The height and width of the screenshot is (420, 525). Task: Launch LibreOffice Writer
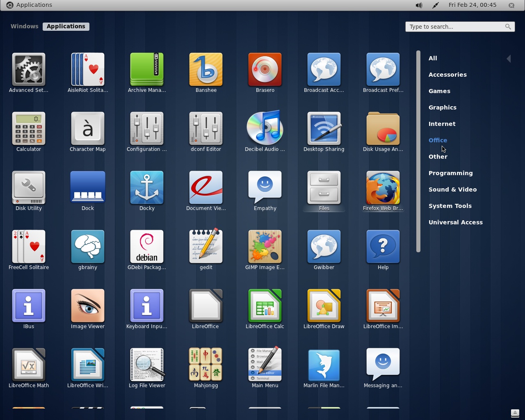(x=88, y=368)
